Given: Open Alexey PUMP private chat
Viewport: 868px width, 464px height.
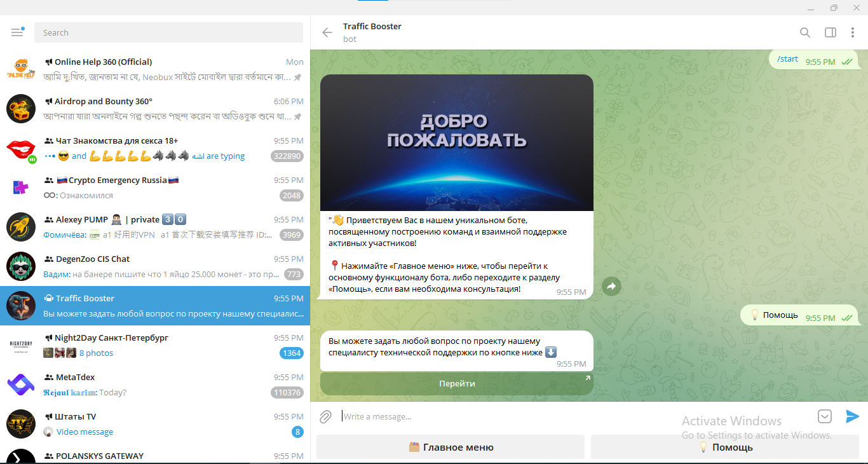Looking at the screenshot, I should coord(155,227).
